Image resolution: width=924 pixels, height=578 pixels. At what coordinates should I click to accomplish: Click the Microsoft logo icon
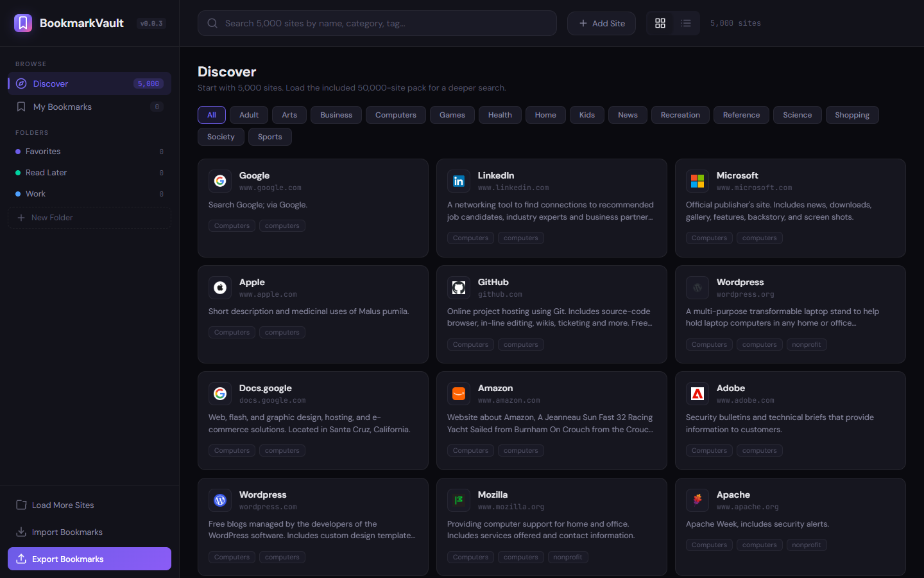click(697, 181)
